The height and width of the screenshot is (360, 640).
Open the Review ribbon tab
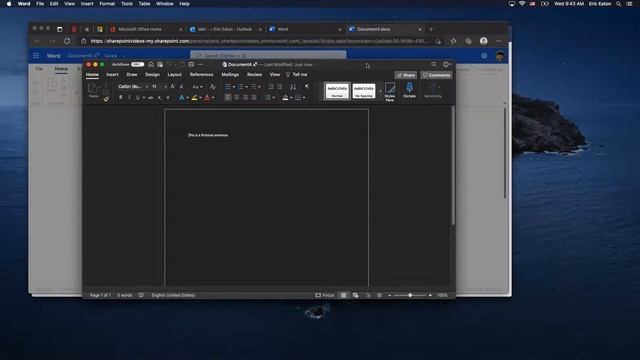pyautogui.click(x=254, y=75)
